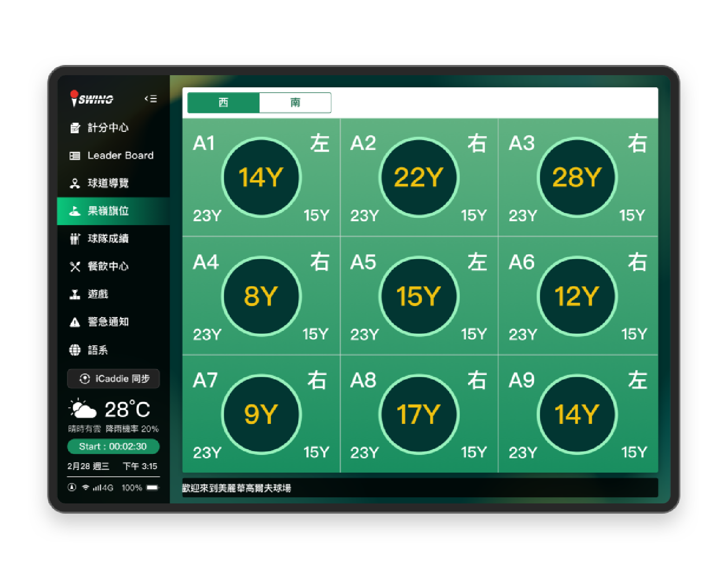Click the green flag position icon

point(75,211)
